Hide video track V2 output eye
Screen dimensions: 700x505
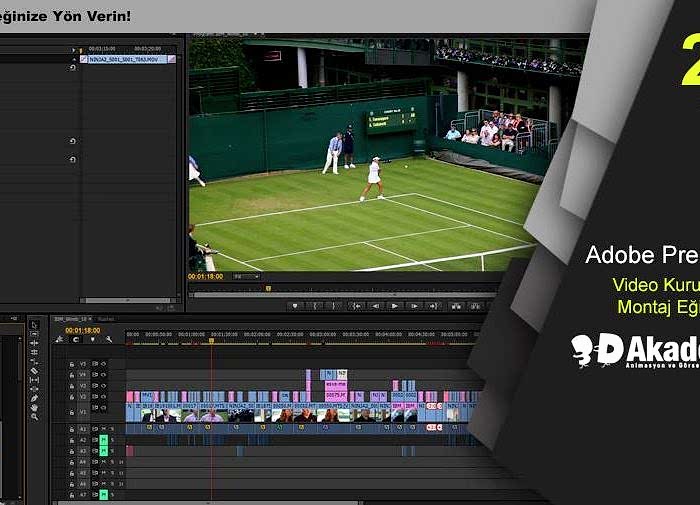(x=103, y=396)
